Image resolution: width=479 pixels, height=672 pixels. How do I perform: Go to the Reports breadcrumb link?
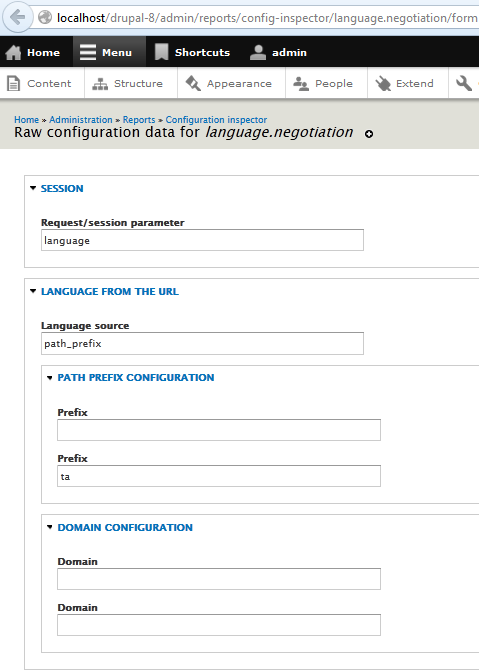click(x=139, y=120)
